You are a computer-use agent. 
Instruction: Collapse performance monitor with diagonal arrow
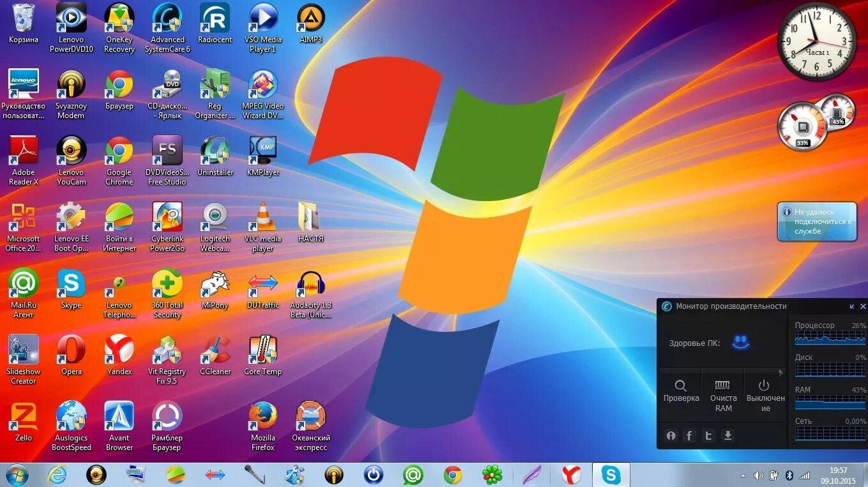click(852, 306)
